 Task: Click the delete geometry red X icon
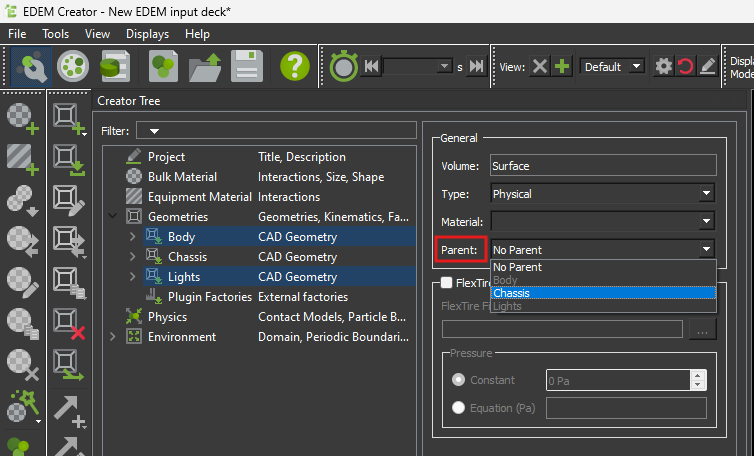click(x=69, y=323)
